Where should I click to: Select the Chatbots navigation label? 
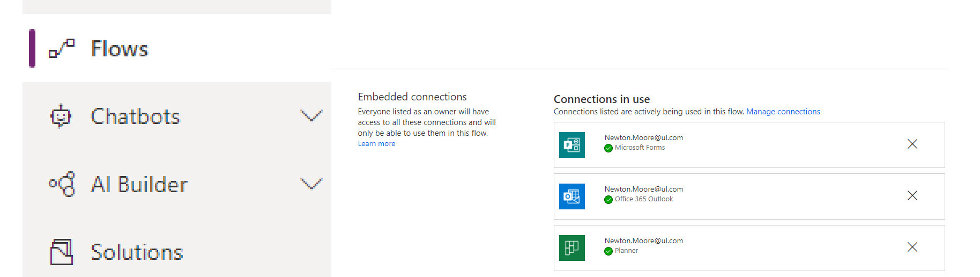point(136,116)
